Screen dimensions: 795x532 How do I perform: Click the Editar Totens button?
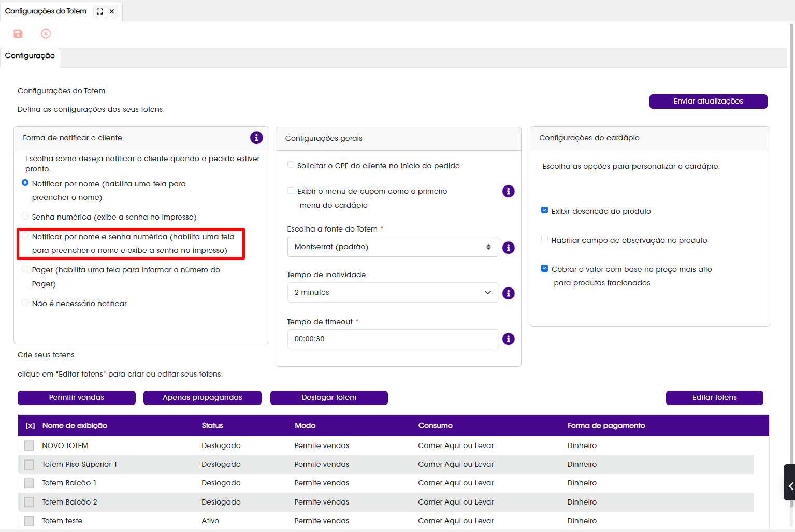[x=714, y=397]
